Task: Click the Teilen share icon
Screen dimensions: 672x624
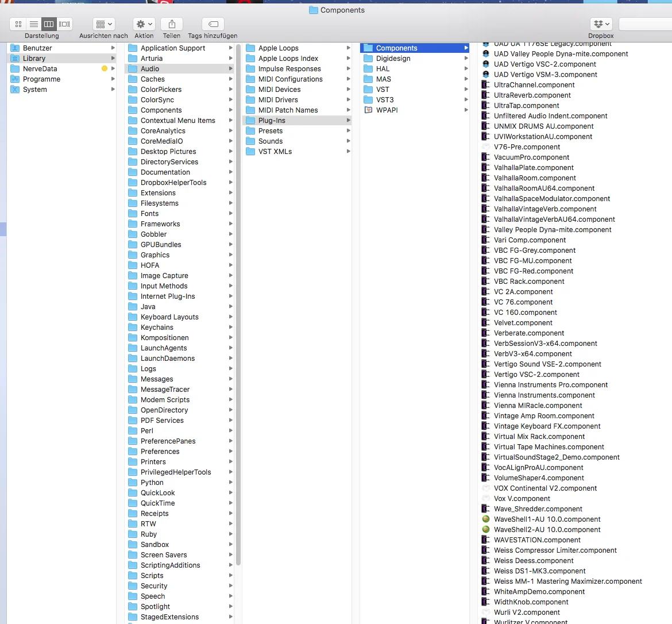Action: click(x=172, y=24)
